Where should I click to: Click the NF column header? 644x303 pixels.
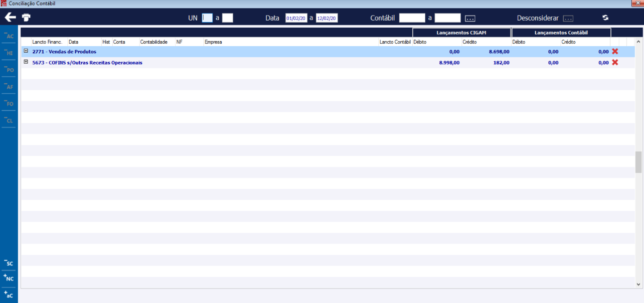[179, 42]
